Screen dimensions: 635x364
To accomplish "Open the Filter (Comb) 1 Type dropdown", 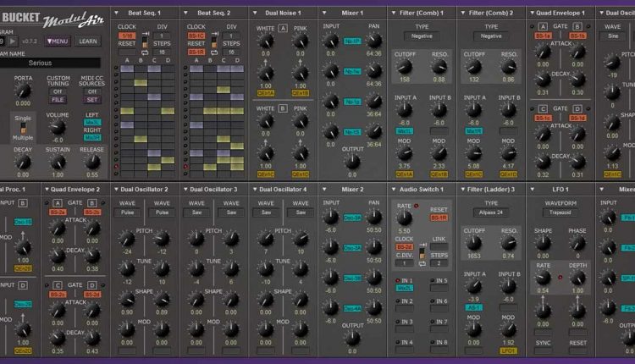I will click(422, 36).
